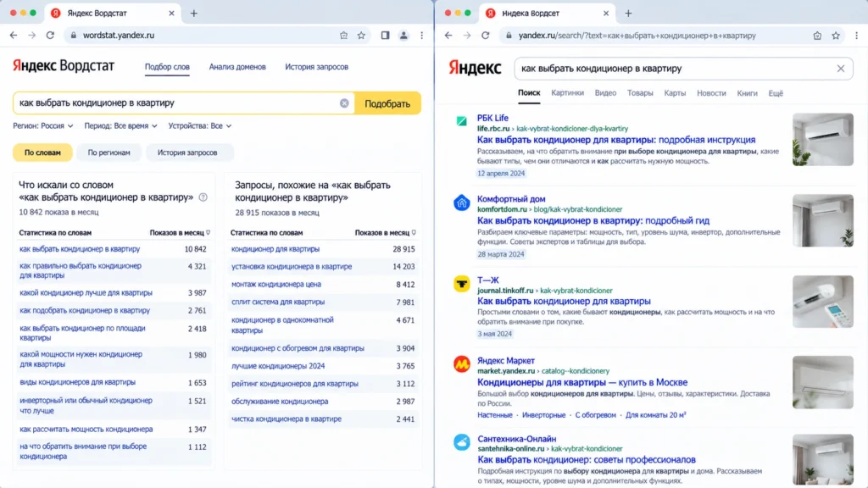Expand the Регион: Россия dropdown
The width and height of the screenshot is (868, 488).
(x=43, y=126)
